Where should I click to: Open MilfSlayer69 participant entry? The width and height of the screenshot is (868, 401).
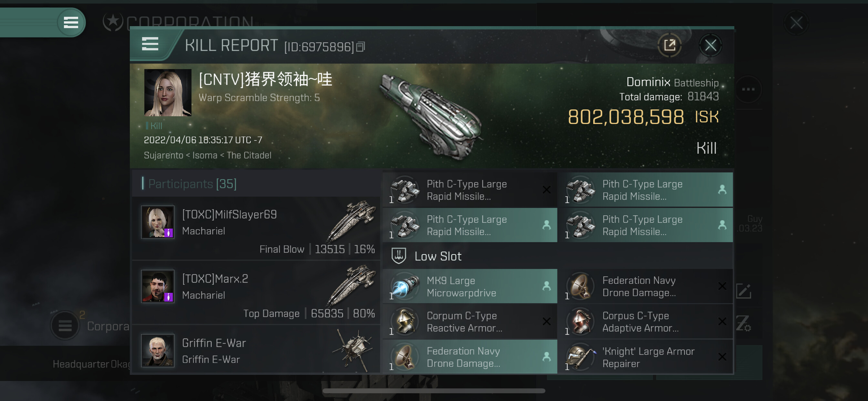coord(256,229)
